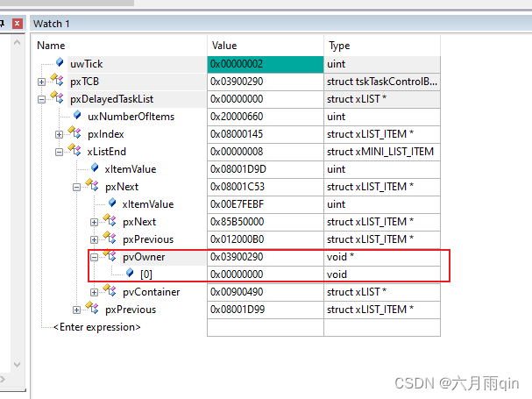
Task: Click the pxTCB struct icon
Action: 58,82
